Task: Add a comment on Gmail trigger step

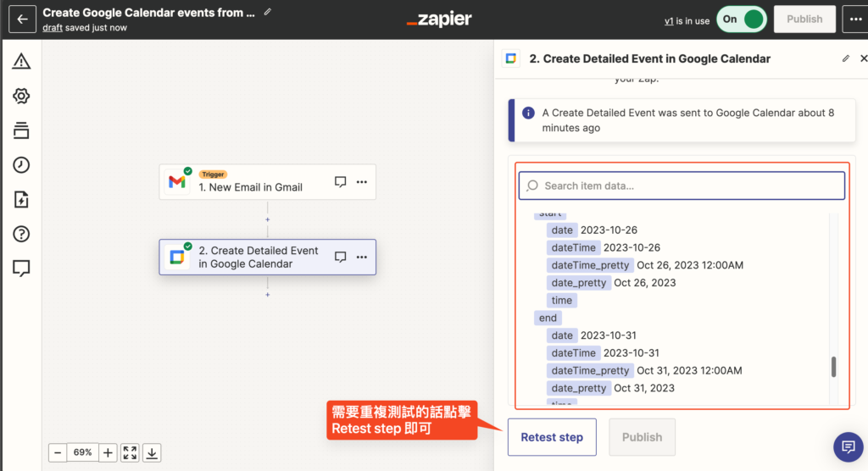Action: (x=341, y=182)
